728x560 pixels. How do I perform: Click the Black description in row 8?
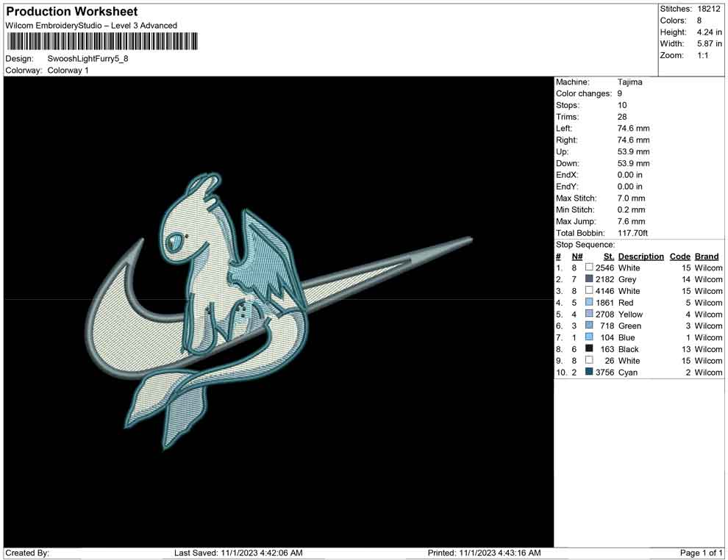click(629, 349)
